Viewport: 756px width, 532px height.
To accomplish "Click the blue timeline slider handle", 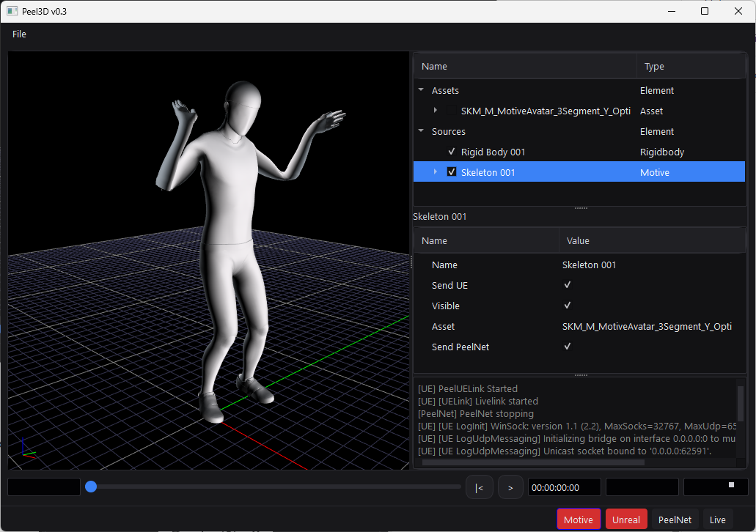I will (91, 487).
